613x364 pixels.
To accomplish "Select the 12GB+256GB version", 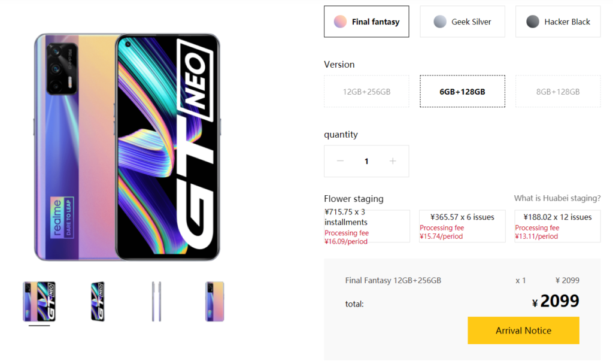I will tap(366, 91).
